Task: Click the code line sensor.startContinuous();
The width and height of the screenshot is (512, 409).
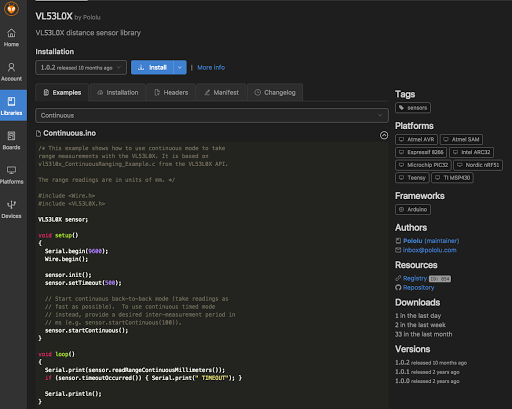Action: coord(86,331)
